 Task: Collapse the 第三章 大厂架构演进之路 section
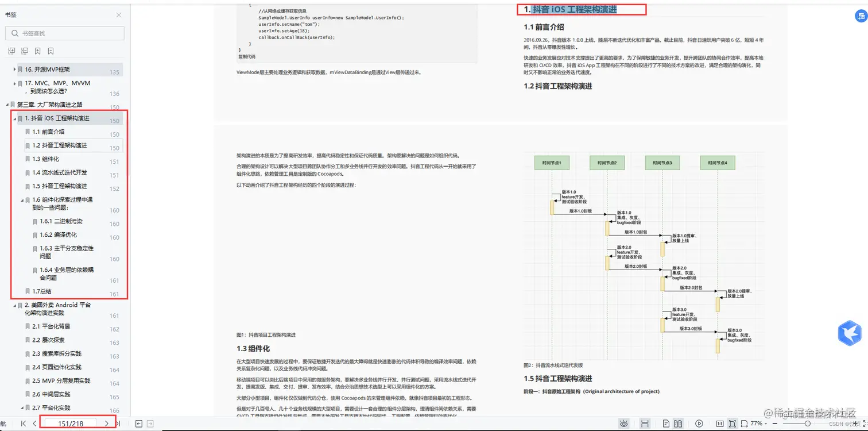tap(6, 104)
